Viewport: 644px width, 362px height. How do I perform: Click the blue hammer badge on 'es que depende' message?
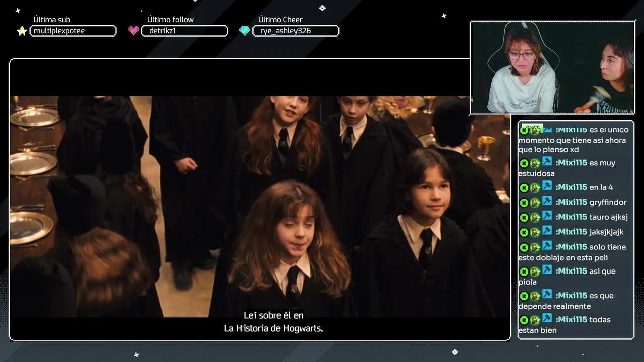(547, 294)
